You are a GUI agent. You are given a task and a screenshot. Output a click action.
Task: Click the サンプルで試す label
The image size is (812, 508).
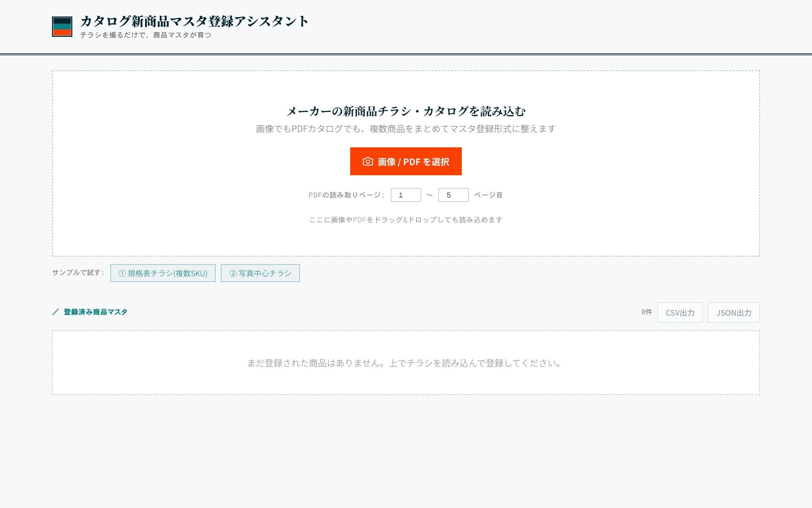(x=78, y=272)
